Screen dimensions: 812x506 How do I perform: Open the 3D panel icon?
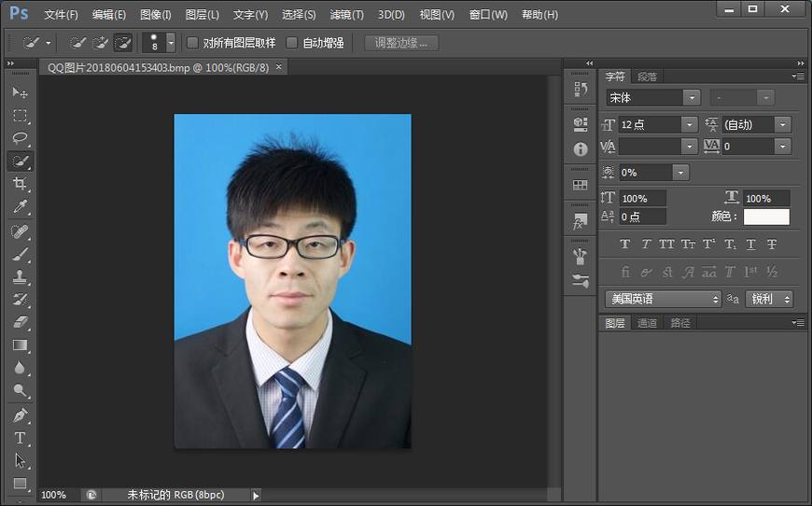pyautogui.click(x=581, y=125)
